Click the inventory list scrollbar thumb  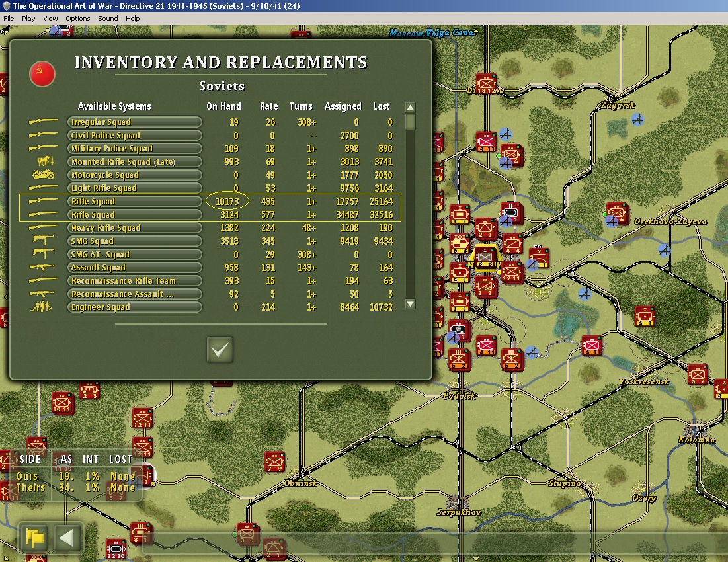click(411, 122)
